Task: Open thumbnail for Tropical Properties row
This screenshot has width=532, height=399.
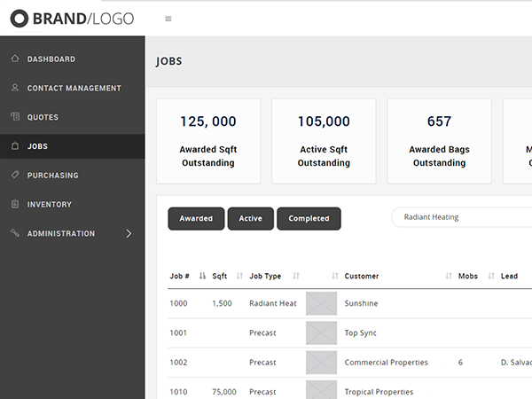Action: [321, 390]
